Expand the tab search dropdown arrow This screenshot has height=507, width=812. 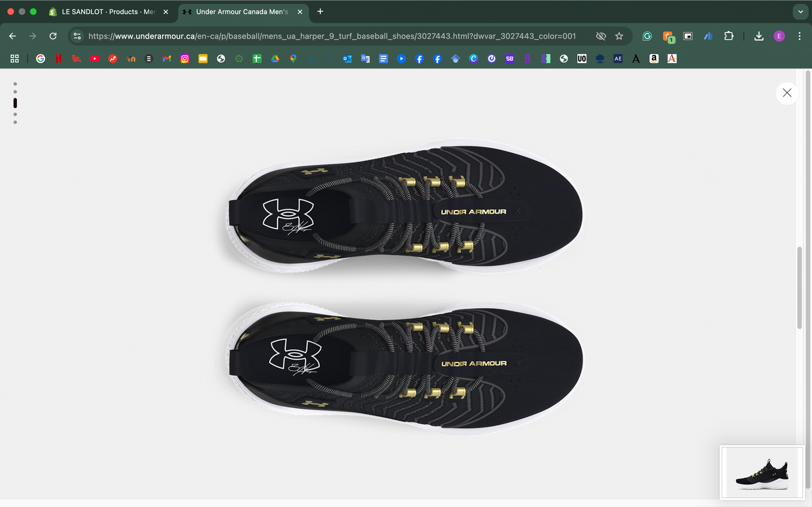click(800, 11)
